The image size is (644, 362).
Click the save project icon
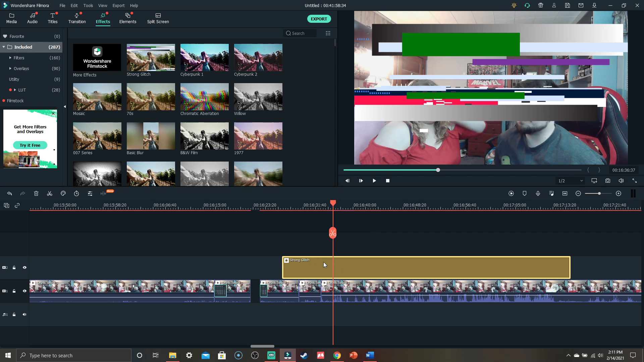[x=568, y=5]
